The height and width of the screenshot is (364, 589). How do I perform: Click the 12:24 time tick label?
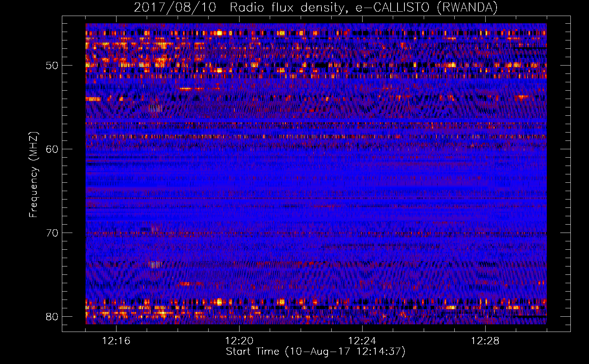point(362,341)
